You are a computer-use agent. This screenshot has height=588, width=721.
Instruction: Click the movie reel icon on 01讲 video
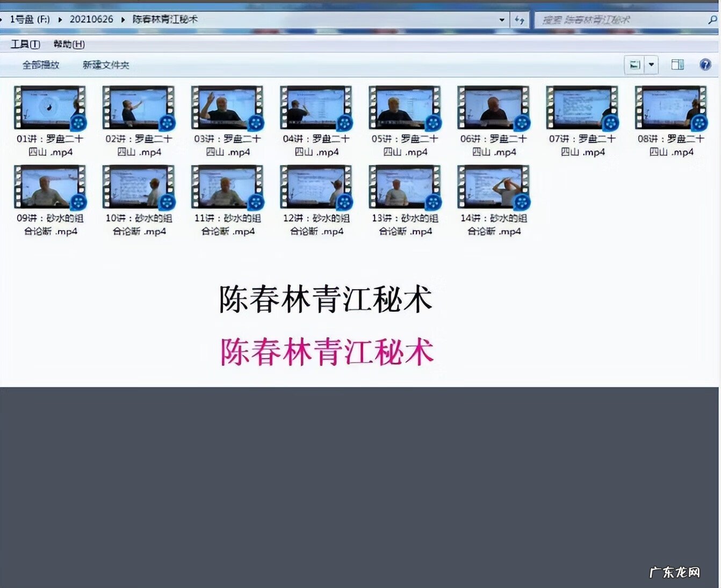pos(78,124)
